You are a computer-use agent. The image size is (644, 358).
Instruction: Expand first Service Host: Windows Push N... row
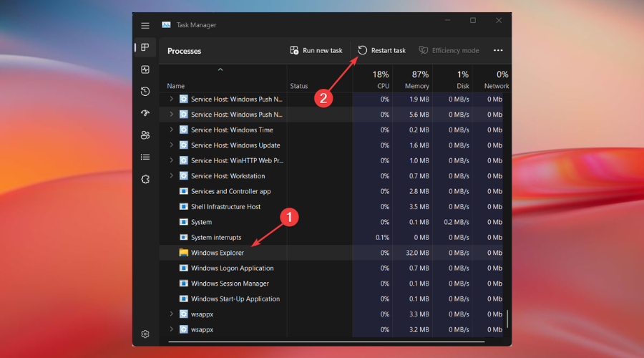171,99
